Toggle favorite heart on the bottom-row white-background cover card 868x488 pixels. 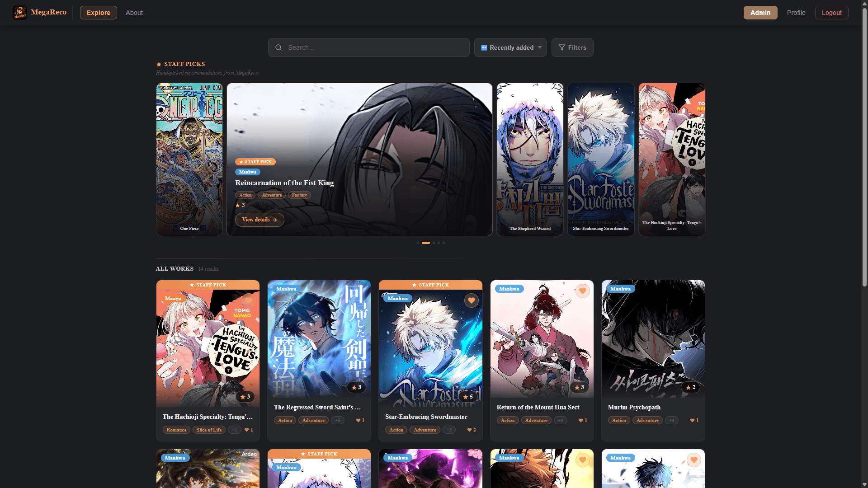tap(693, 460)
